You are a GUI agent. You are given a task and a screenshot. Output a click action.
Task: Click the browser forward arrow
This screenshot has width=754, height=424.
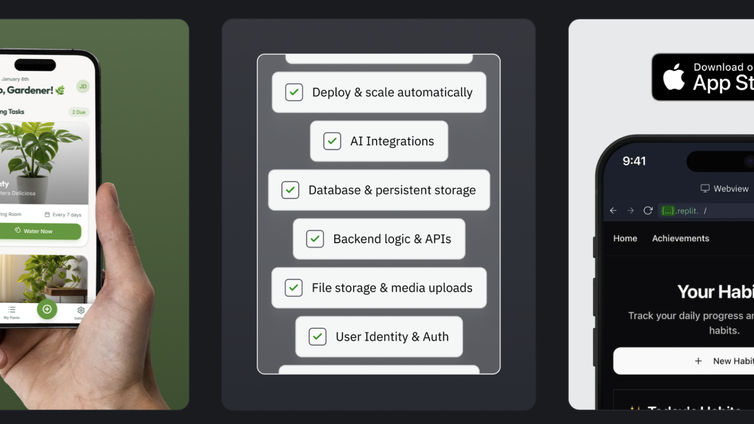pos(631,211)
